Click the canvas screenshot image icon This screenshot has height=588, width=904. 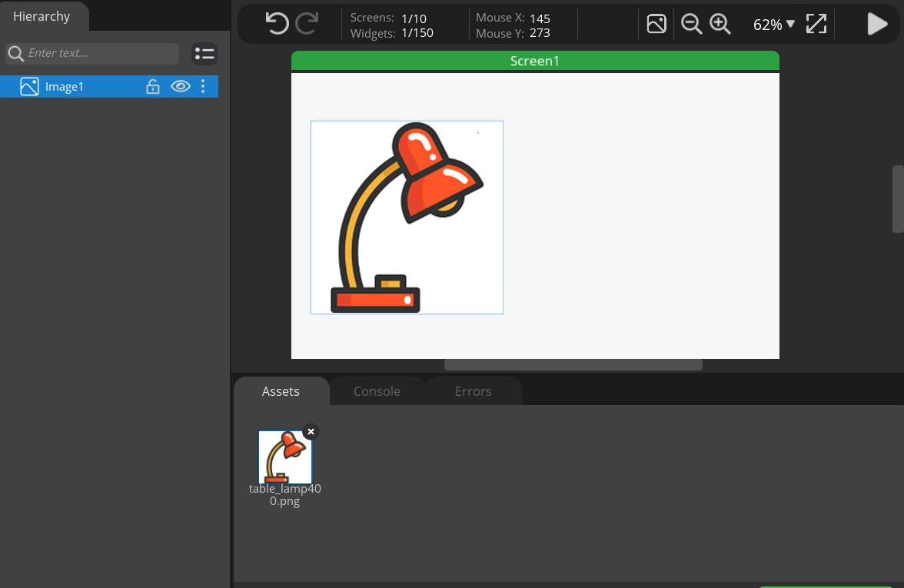[656, 24]
